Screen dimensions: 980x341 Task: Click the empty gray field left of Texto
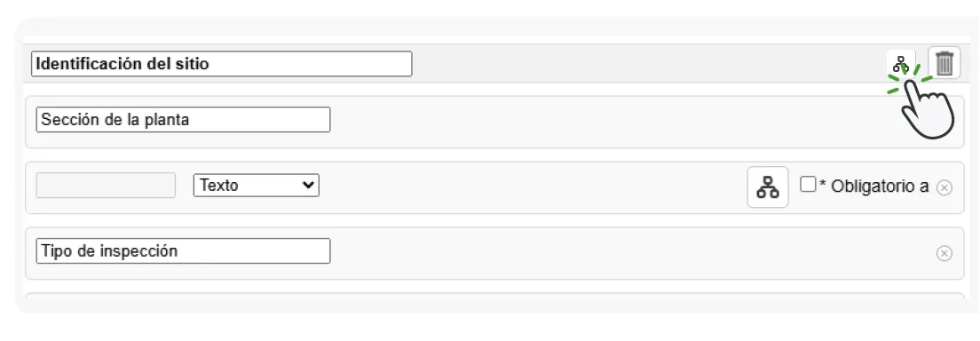(x=106, y=186)
